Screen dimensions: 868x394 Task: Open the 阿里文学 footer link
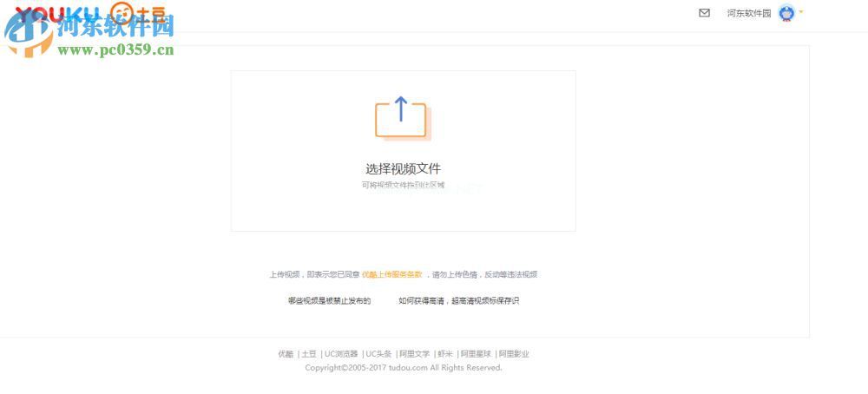(x=415, y=354)
